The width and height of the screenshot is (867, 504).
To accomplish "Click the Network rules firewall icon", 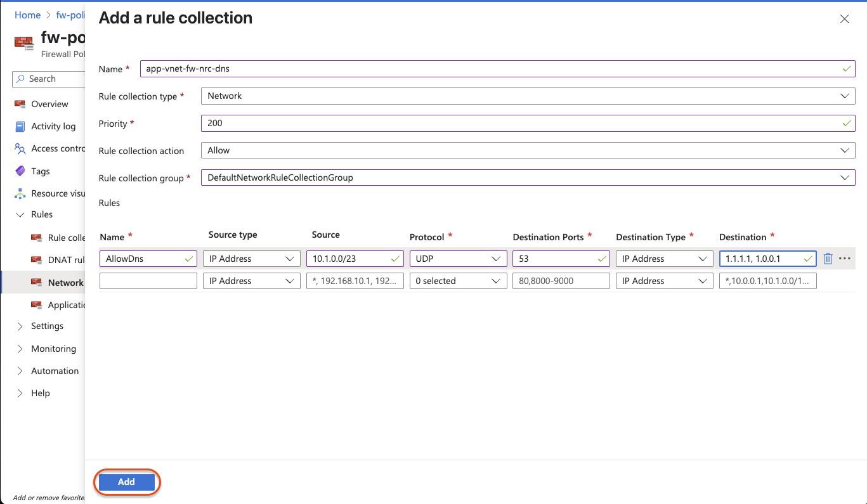I will pyautogui.click(x=37, y=283).
